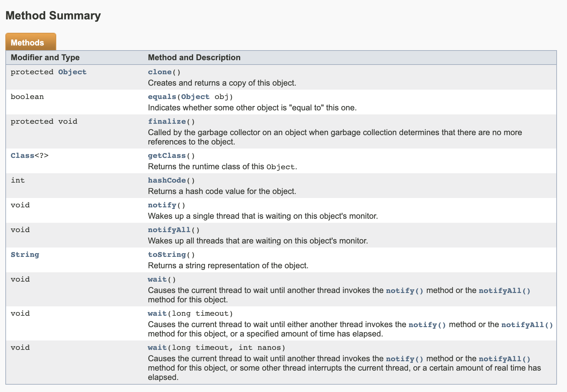Click 'Wakes up a single thread' description
The height and width of the screenshot is (392, 567).
(263, 216)
